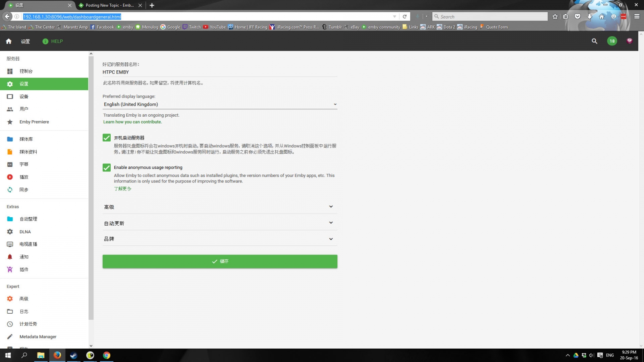Viewport: 644px width, 362px height.
Task: Open 控制台 dashboard in sidebar
Action: click(x=44, y=71)
